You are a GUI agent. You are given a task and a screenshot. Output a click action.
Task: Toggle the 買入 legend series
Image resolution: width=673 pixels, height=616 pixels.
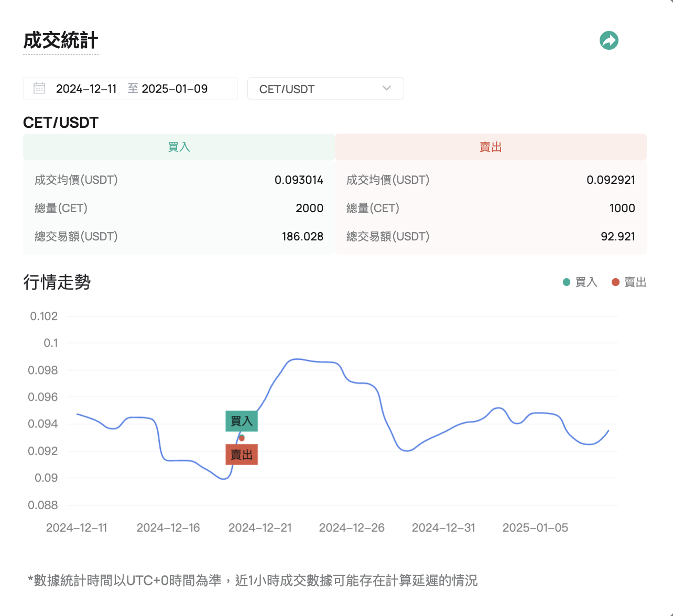(580, 282)
